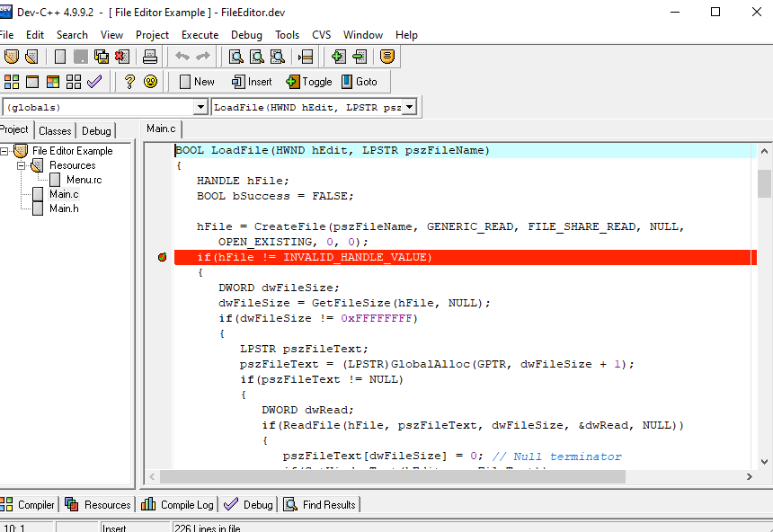Screen dimensions: 773x532
Task: Open the Resources bottom tab
Action: (98, 504)
